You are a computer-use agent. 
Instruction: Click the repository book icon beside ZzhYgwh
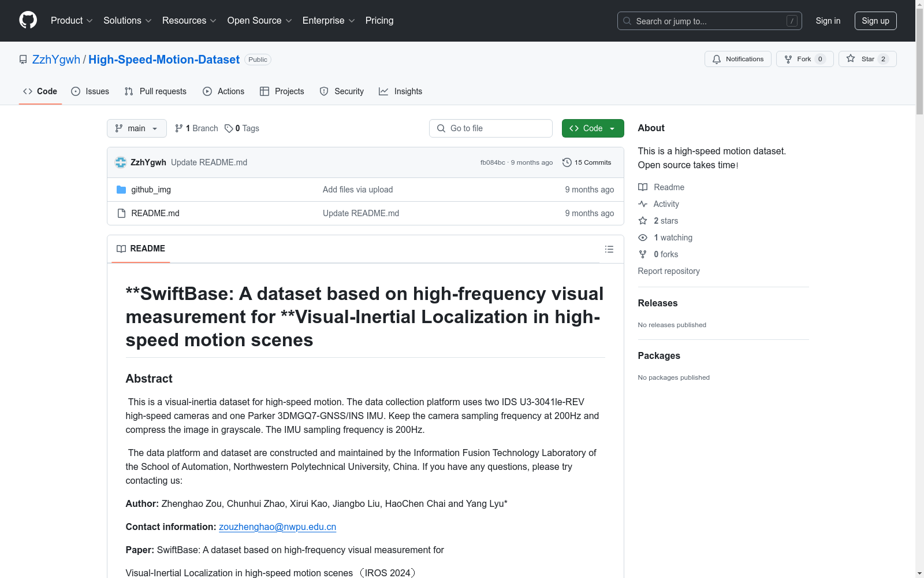point(23,60)
